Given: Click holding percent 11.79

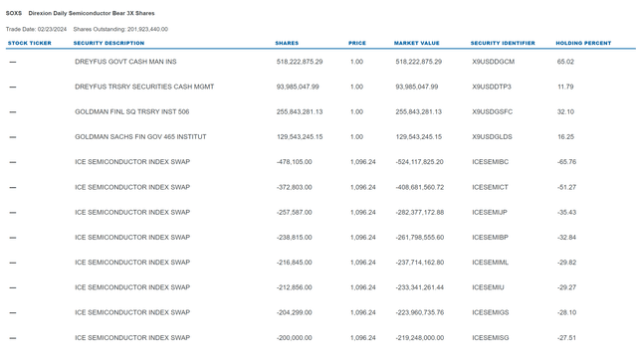Looking at the screenshot, I should pos(565,87).
